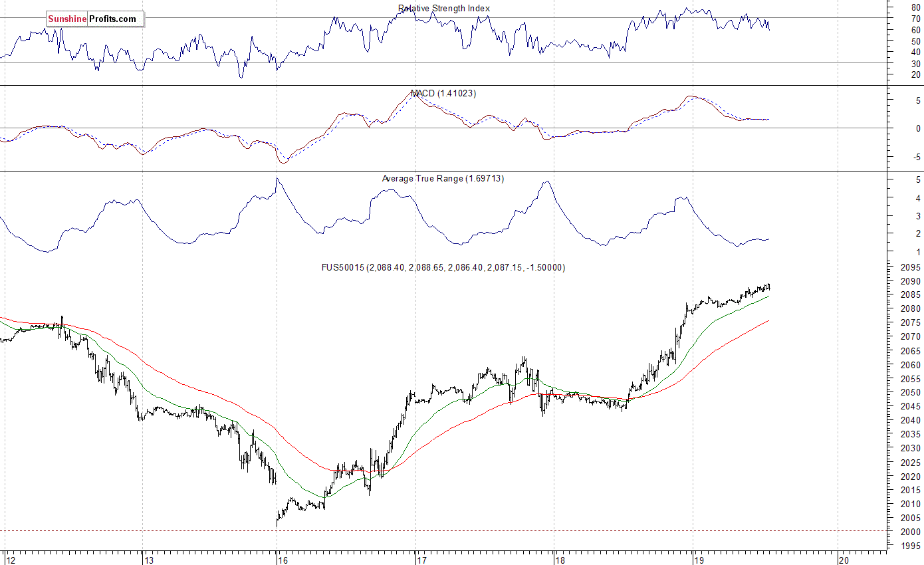Select the FUS50015 price header text
This screenshot has width=924, height=565.
pos(443,268)
